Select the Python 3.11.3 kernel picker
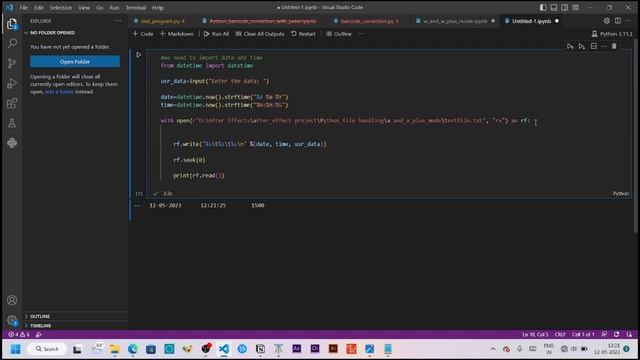Viewport: 640px width, 360px height. tap(611, 34)
